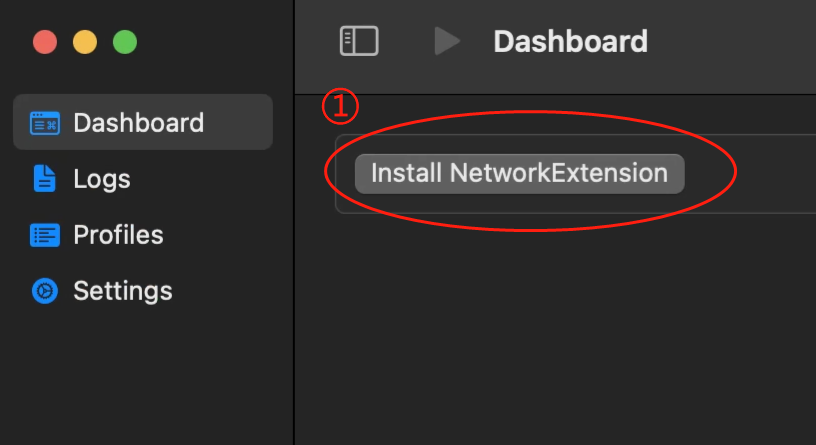Click the empty group box area beside the Install button
Screen dimensions: 816x445
(749, 173)
